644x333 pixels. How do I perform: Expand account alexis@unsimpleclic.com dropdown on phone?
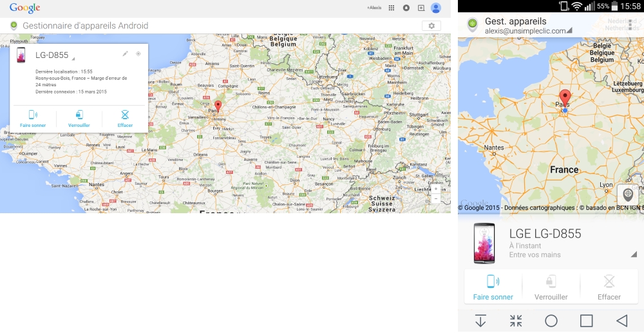569,31
